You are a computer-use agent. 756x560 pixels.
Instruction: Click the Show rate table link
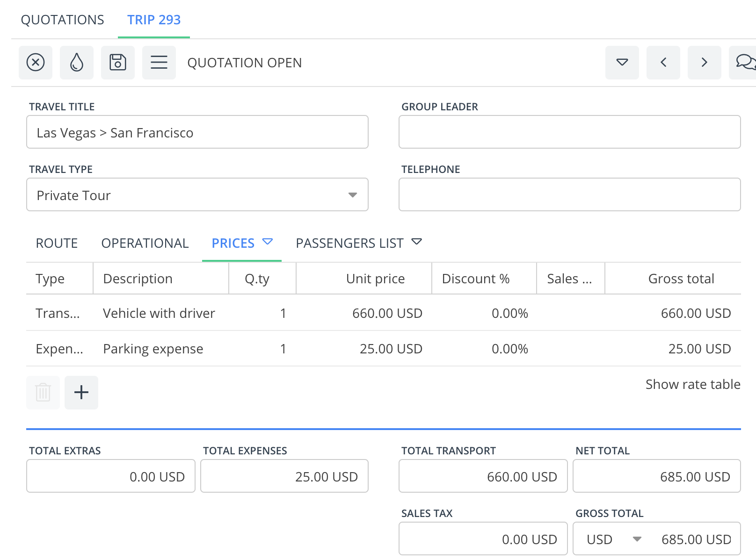(692, 384)
